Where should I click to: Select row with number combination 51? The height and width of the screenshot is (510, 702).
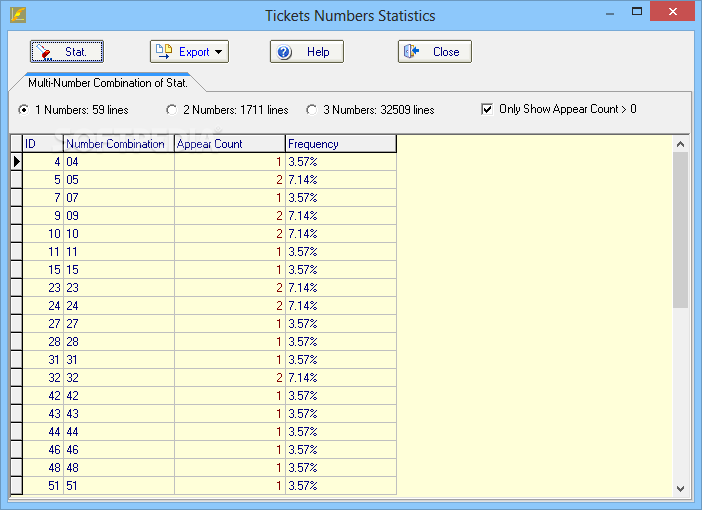(209, 486)
